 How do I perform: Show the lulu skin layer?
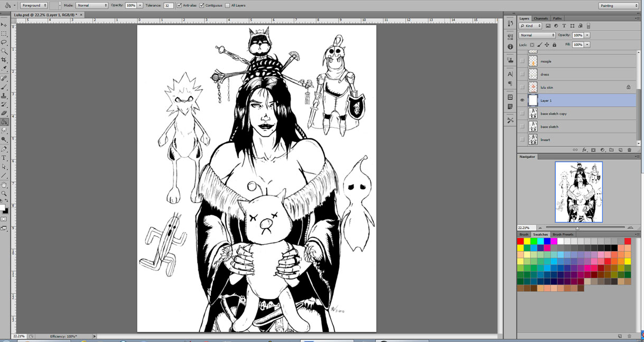tap(522, 87)
